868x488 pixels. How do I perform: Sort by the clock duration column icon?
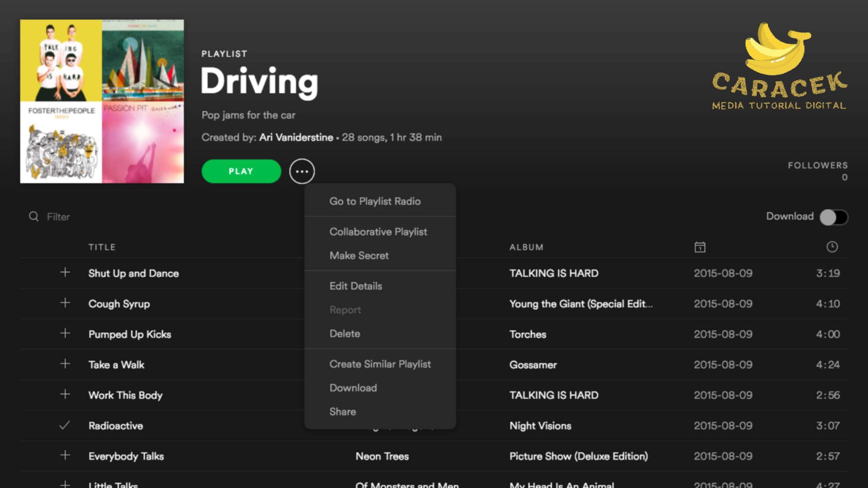[x=832, y=247]
